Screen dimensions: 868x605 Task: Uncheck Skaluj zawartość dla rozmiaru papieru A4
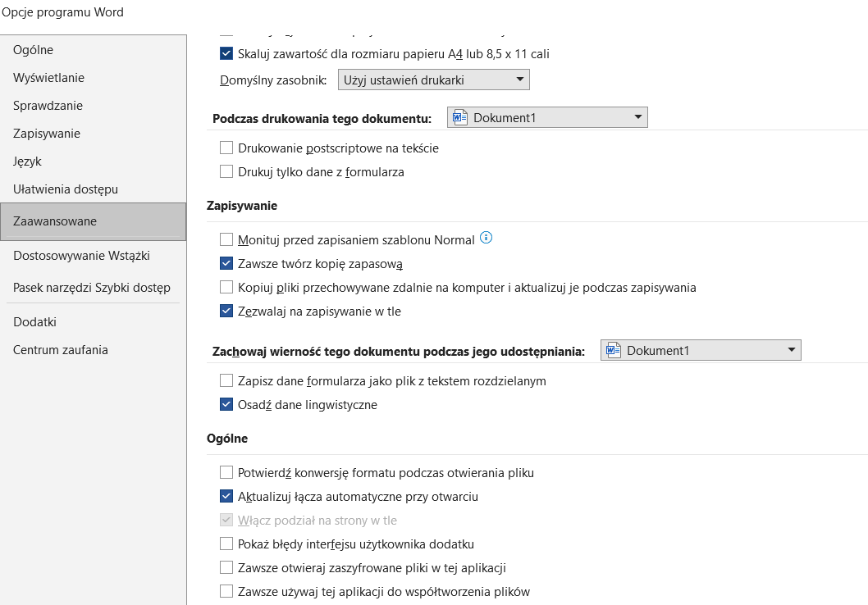point(226,53)
